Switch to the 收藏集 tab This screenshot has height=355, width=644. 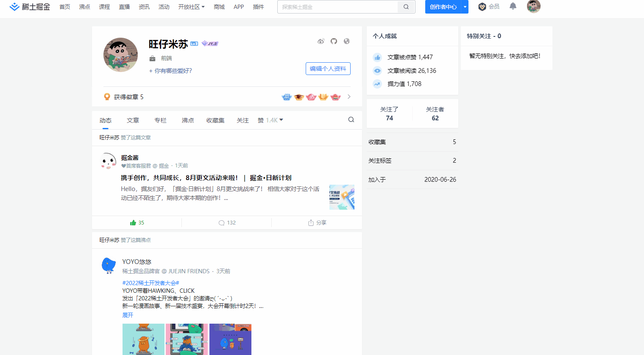(x=215, y=120)
